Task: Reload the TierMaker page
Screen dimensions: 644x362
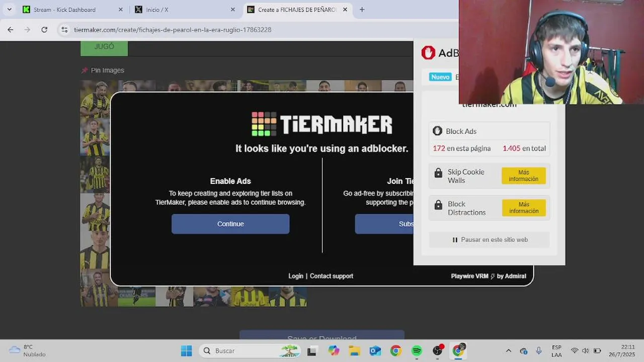Action: click(x=44, y=30)
